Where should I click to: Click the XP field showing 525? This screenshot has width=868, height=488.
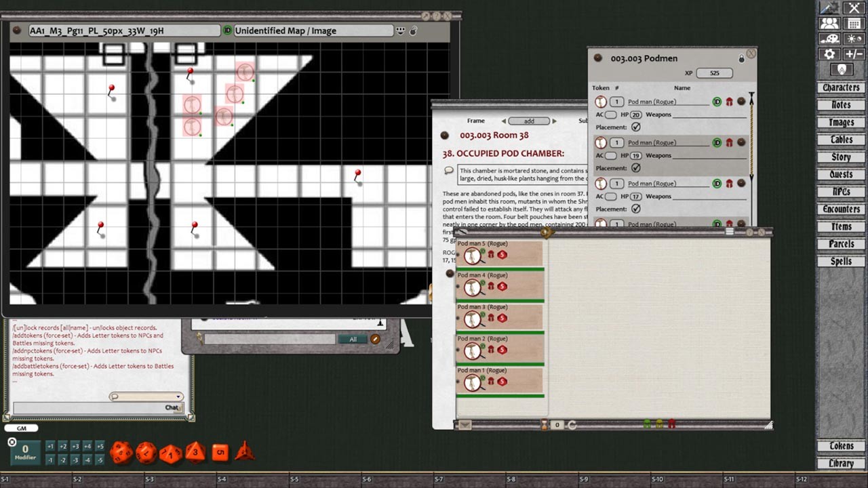(x=714, y=73)
